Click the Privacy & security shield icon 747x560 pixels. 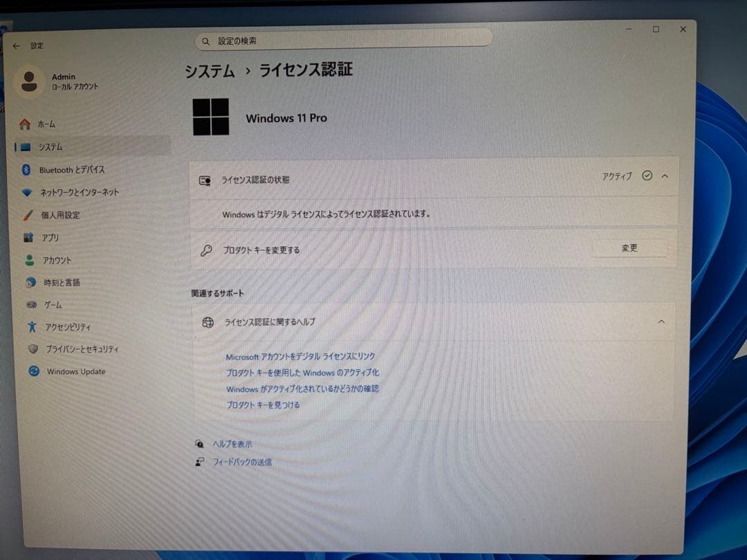(33, 349)
